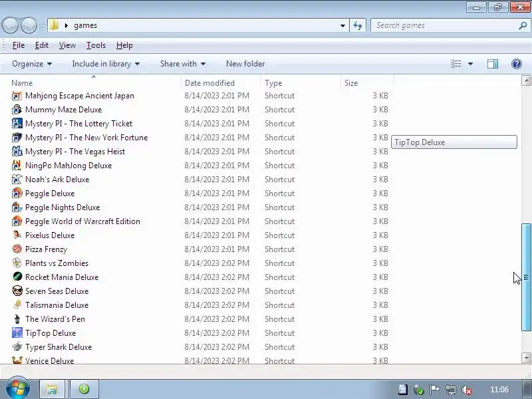Image resolution: width=532 pixels, height=399 pixels.
Task: Open the Help menu
Action: (124, 45)
